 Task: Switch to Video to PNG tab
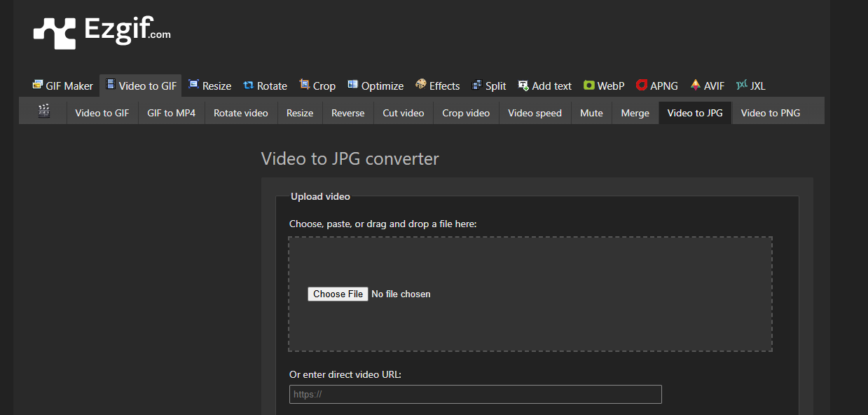(771, 113)
